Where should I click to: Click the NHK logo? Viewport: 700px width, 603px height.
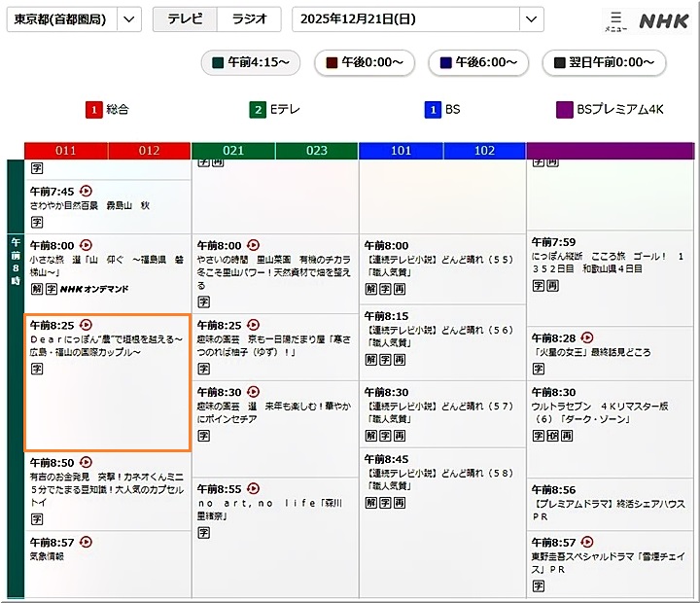pyautogui.click(x=664, y=20)
